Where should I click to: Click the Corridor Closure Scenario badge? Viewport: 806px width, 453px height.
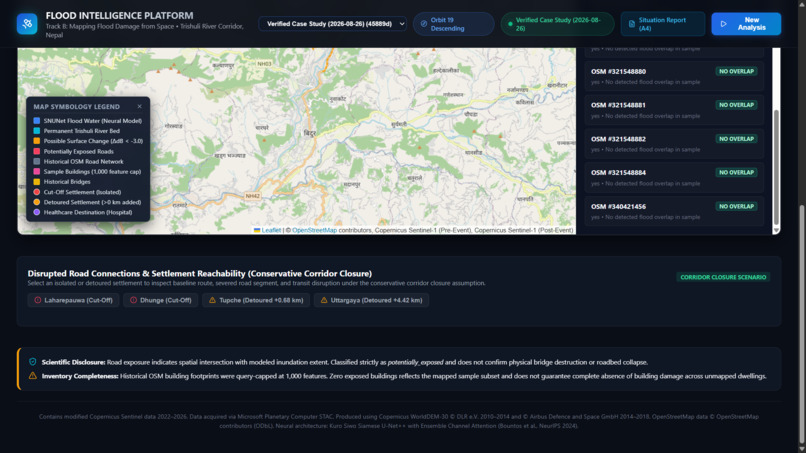coord(723,277)
